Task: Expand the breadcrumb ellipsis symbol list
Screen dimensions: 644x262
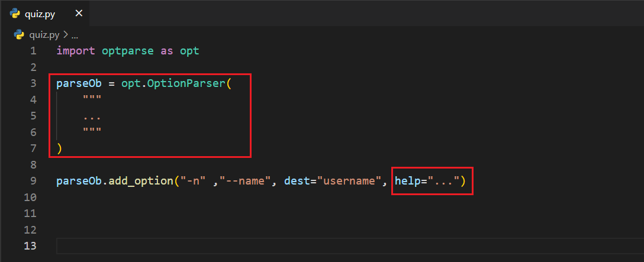Action: (75, 34)
